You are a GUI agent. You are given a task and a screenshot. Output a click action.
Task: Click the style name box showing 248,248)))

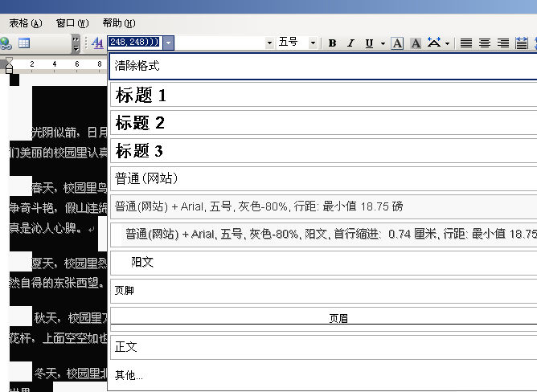pyautogui.click(x=135, y=43)
